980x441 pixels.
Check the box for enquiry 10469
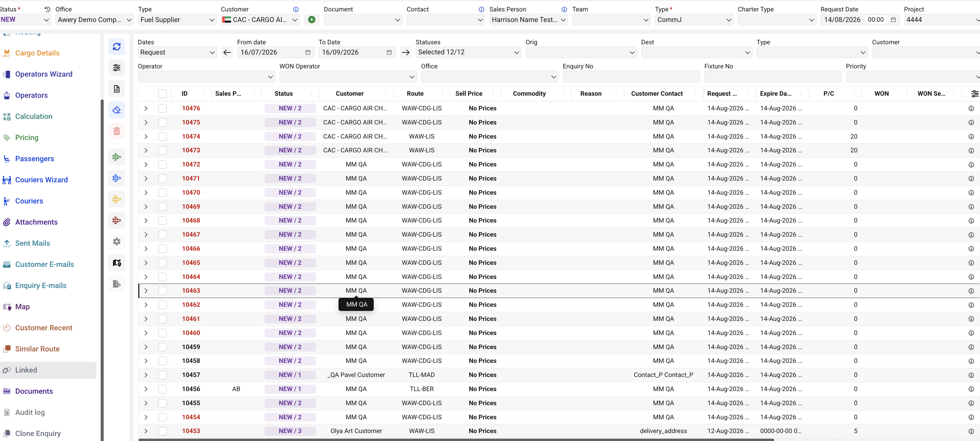click(x=162, y=207)
